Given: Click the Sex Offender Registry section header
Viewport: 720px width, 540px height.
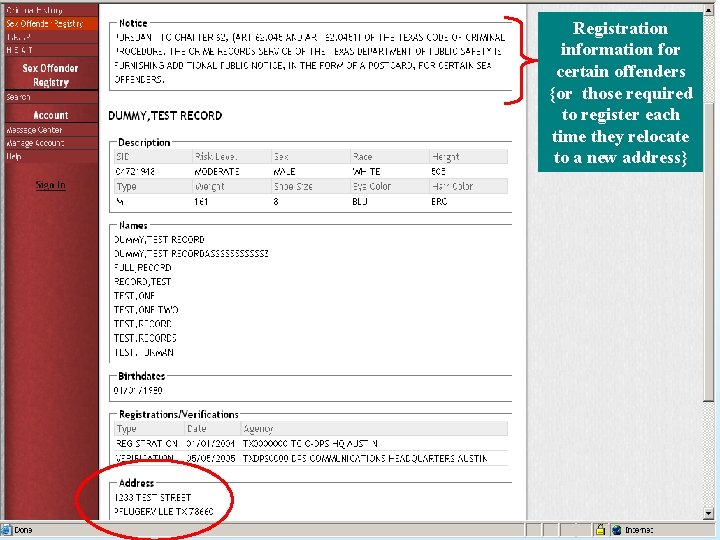Looking at the screenshot, I should (51, 75).
